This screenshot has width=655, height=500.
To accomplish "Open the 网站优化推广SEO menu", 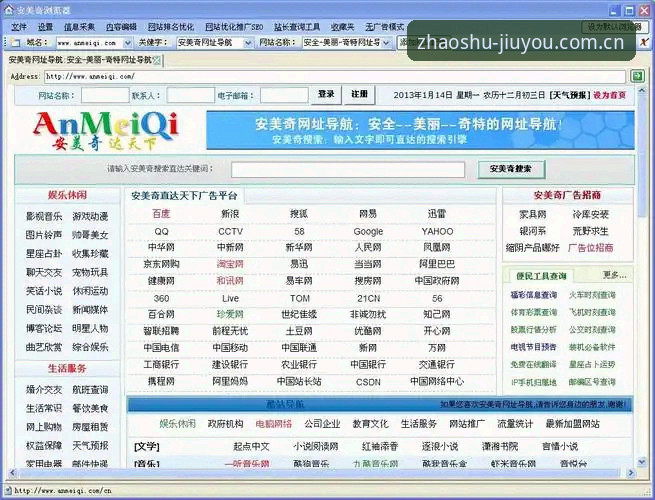I will click(234, 27).
